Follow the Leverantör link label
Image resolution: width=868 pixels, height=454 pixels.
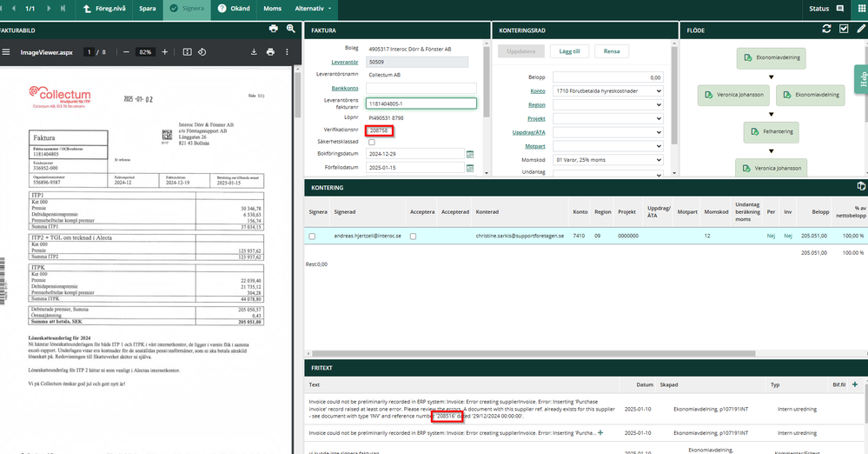[345, 63]
